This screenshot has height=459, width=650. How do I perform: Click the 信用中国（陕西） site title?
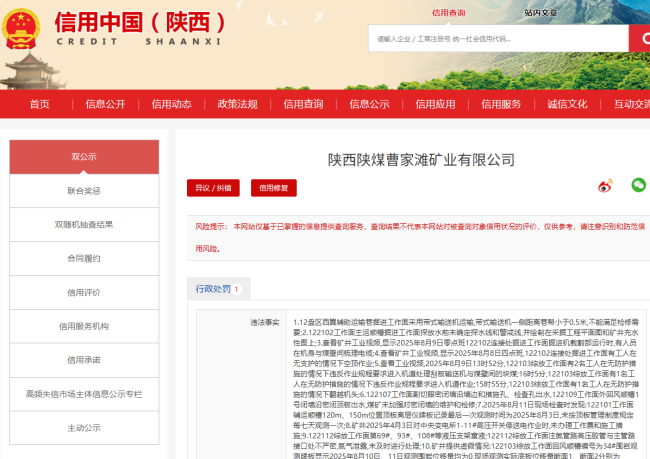click(x=140, y=22)
